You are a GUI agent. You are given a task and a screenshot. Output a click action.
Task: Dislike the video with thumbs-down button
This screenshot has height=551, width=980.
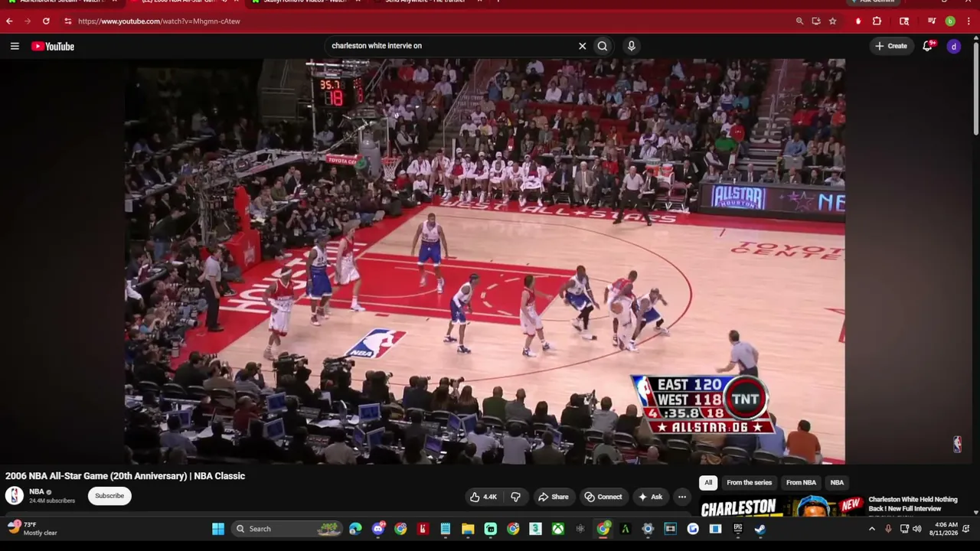[x=515, y=497]
